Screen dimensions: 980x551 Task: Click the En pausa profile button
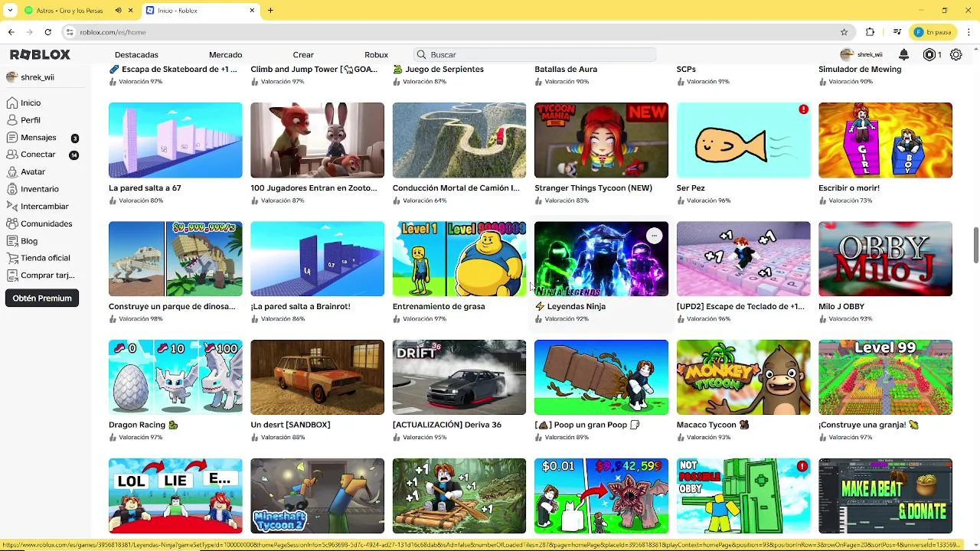click(x=933, y=32)
